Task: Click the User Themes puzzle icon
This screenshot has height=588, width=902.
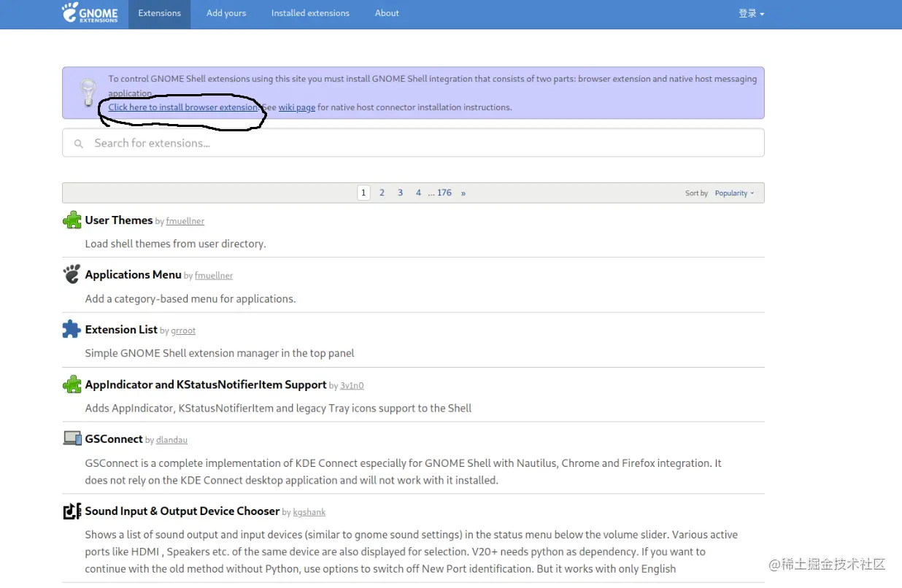Action: (72, 220)
